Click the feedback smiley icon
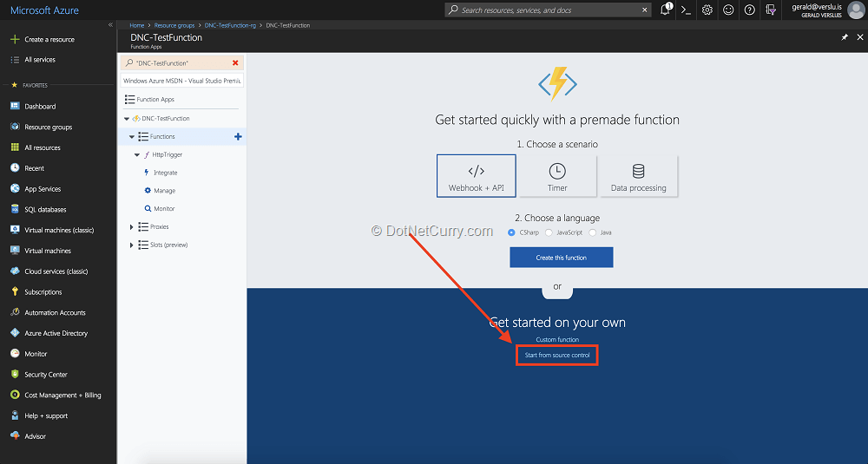 728,10
